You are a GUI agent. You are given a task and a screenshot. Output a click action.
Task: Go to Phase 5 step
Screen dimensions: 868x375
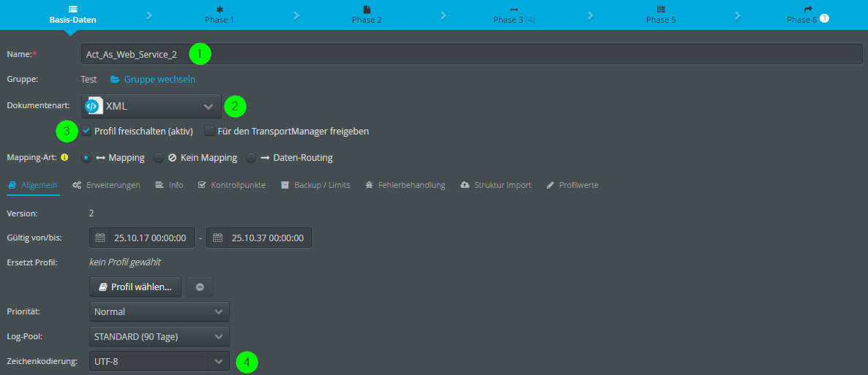click(661, 15)
